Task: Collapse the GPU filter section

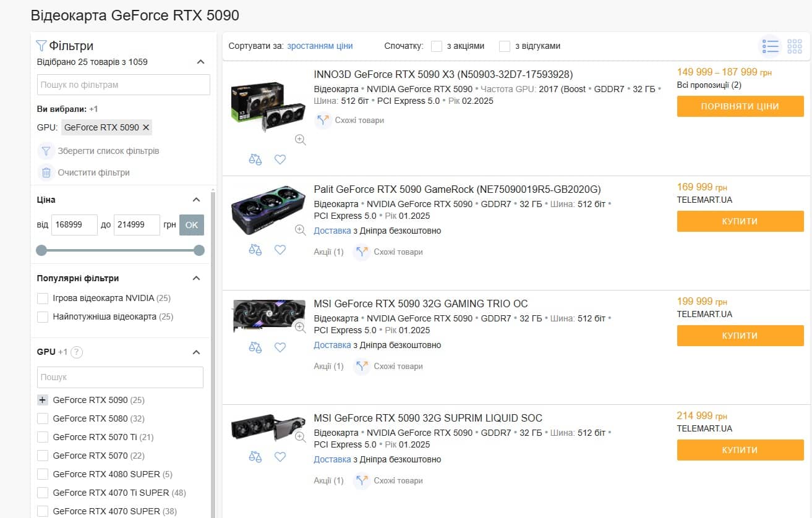Action: tap(196, 352)
